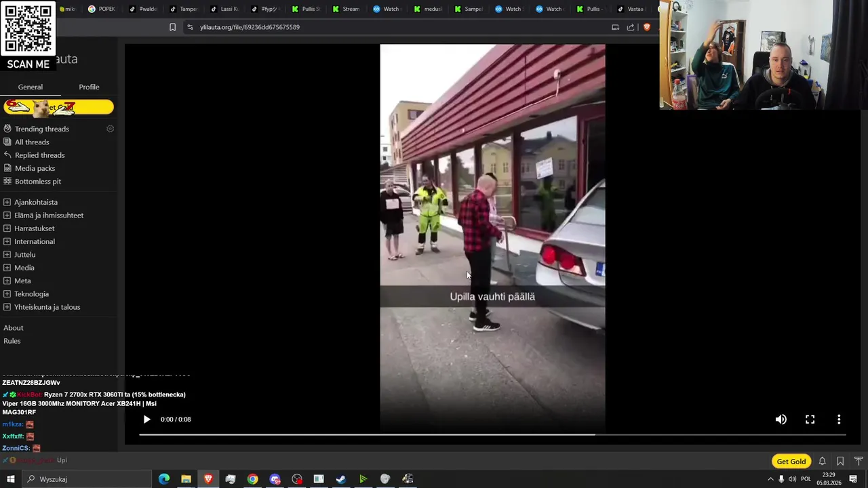Open Trending threads settings gear
Image resolution: width=868 pixels, height=488 pixels.
(x=110, y=129)
